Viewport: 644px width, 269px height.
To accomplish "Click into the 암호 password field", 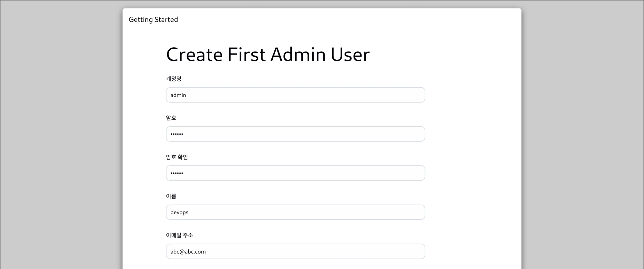I will coord(295,134).
